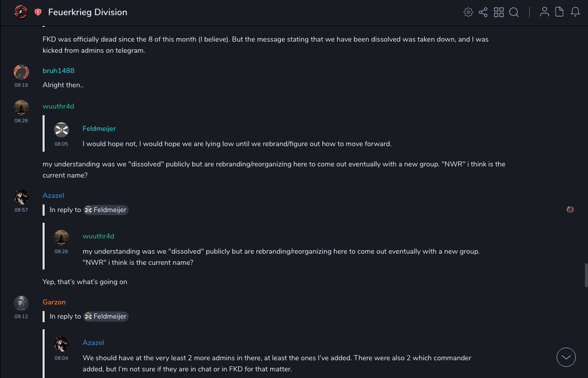The width and height of the screenshot is (588, 378).
Task: Click the share room icon
Action: 483,12
